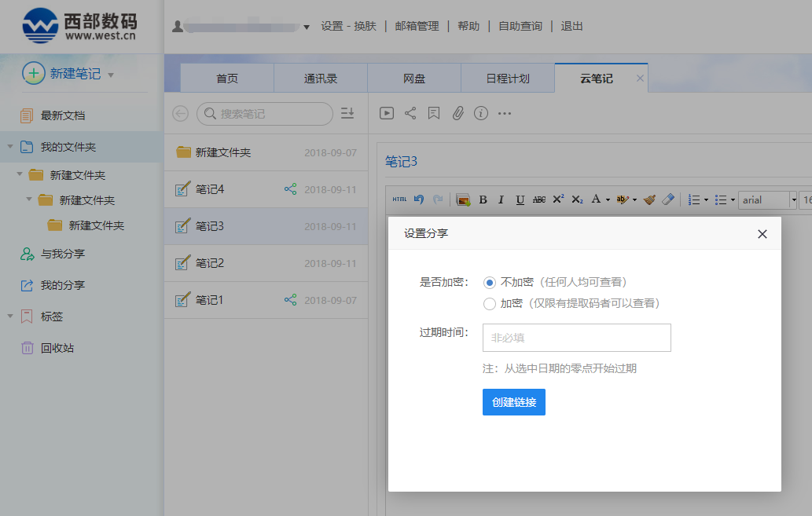The image size is (812, 516).
Task: Open the note info icon
Action: (481, 113)
